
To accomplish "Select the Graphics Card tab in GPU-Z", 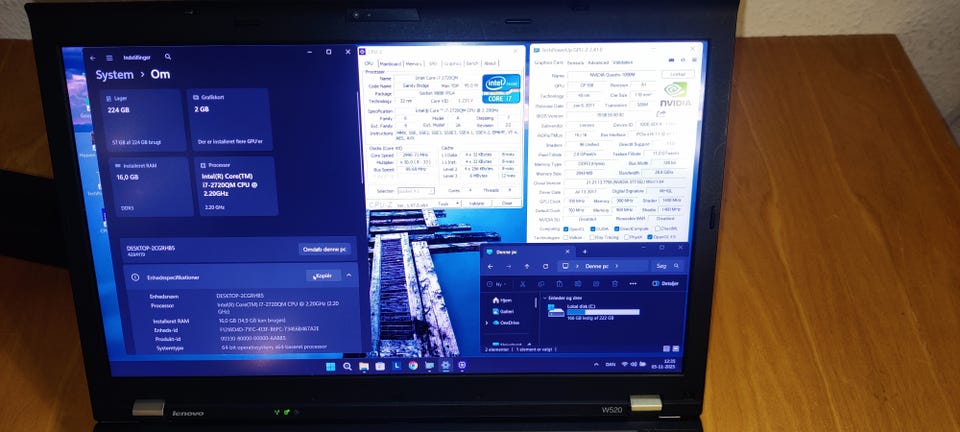I will [549, 62].
